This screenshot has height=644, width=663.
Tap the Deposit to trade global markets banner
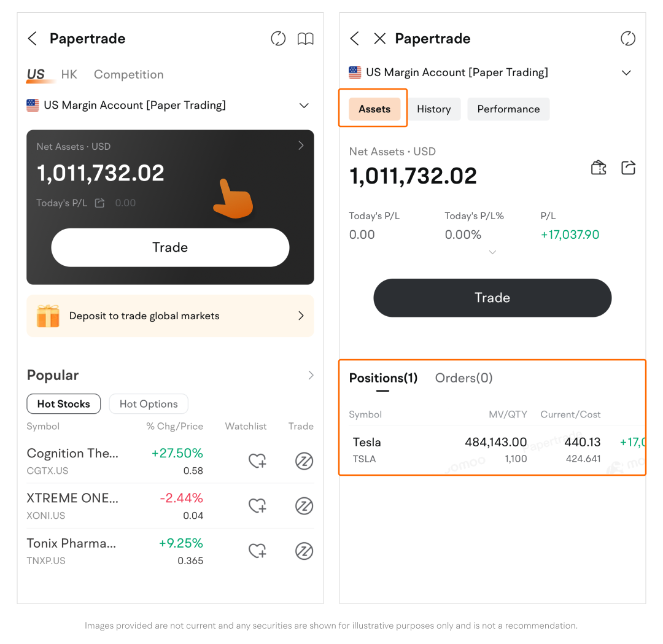[x=170, y=316]
